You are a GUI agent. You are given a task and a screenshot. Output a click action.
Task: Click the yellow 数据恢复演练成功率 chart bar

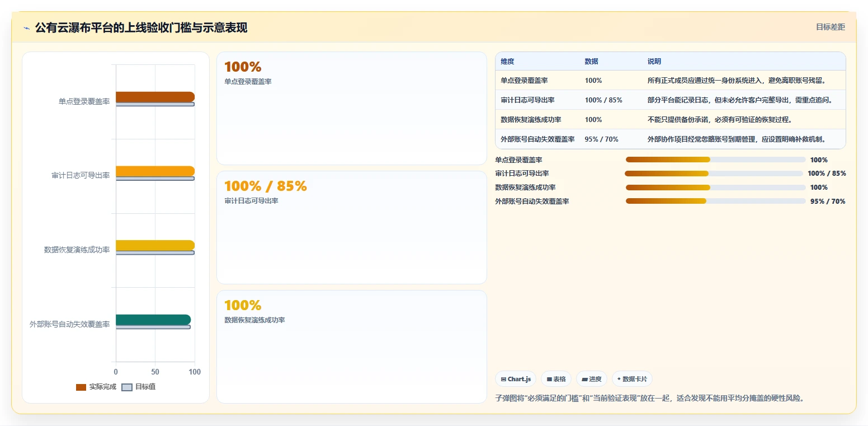(x=155, y=245)
